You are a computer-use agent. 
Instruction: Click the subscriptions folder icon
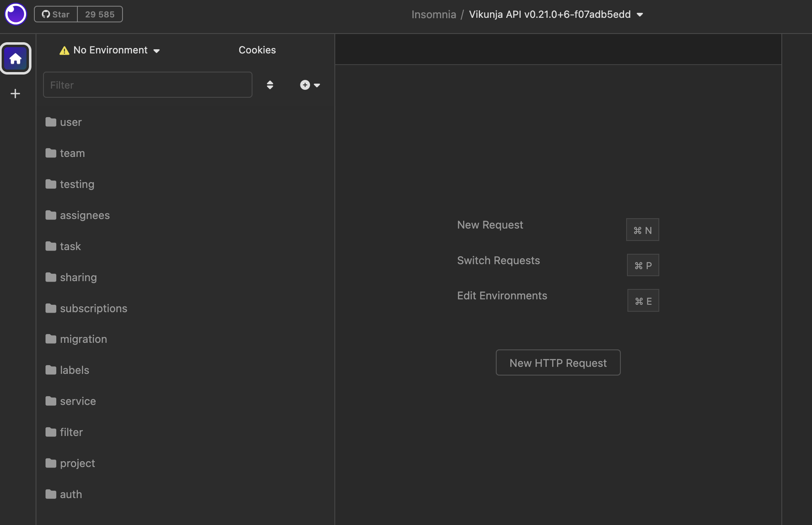click(x=51, y=308)
